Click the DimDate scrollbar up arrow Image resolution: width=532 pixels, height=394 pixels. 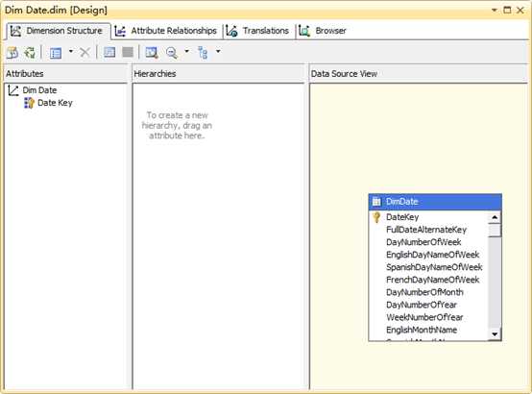495,217
